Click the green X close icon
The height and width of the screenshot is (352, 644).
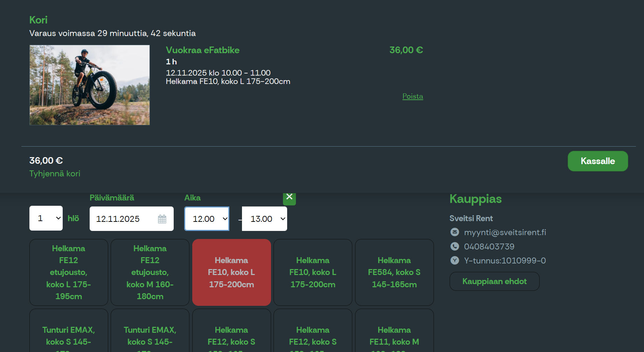pyautogui.click(x=289, y=198)
